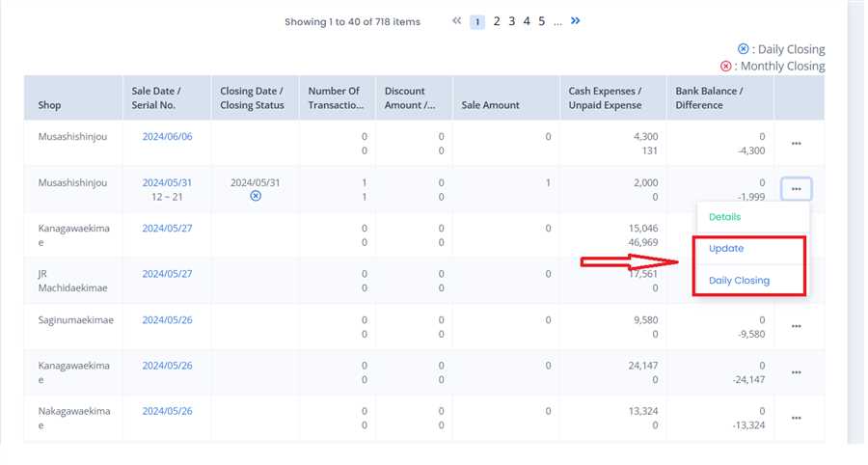Click the Shop column header
868x465 pixels.
pos(49,105)
